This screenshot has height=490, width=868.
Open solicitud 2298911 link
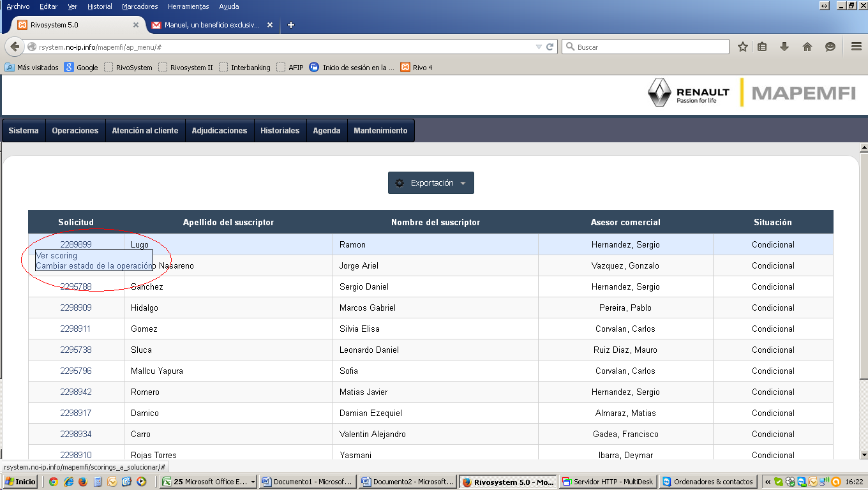(76, 329)
